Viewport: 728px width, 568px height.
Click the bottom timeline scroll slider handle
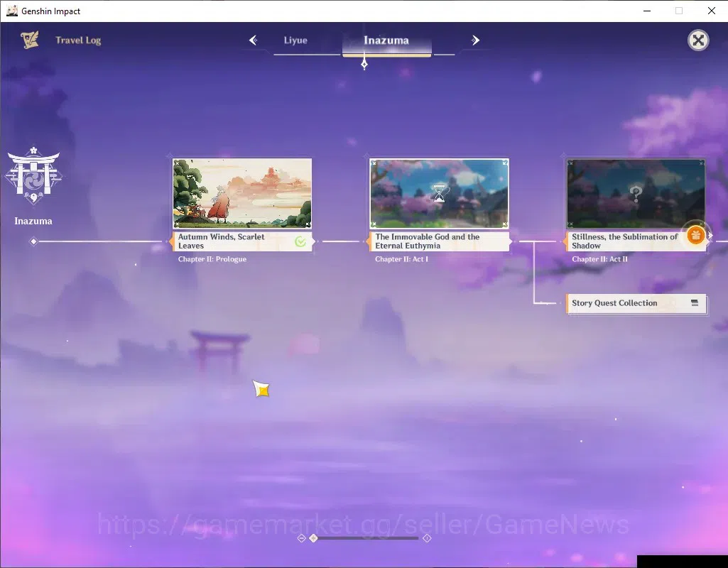(313, 538)
